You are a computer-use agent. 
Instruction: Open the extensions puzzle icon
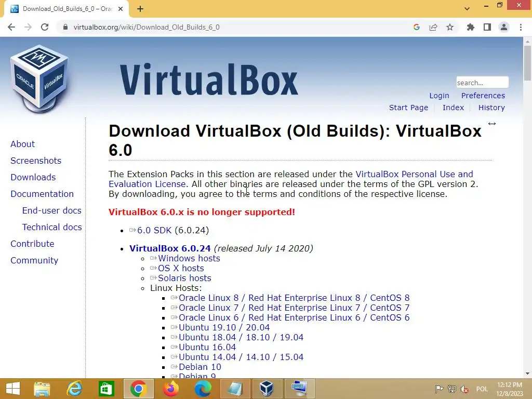click(470, 27)
